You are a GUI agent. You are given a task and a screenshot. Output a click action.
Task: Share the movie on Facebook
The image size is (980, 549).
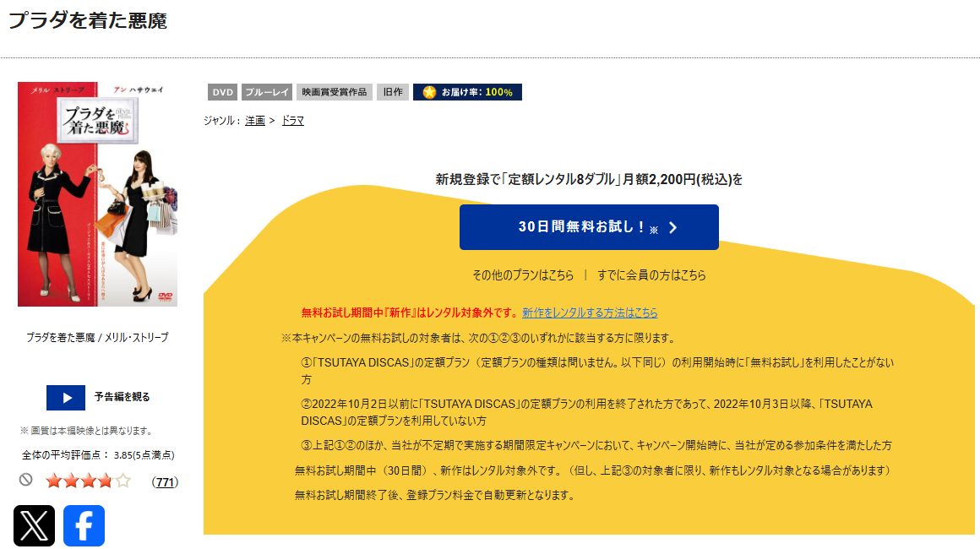pyautogui.click(x=84, y=525)
